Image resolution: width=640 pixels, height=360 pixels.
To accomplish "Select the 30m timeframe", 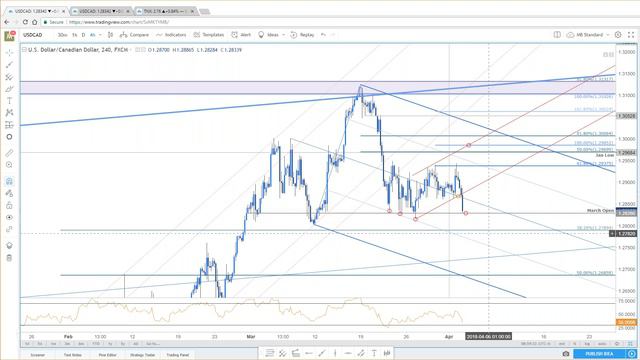I will [x=62, y=35].
